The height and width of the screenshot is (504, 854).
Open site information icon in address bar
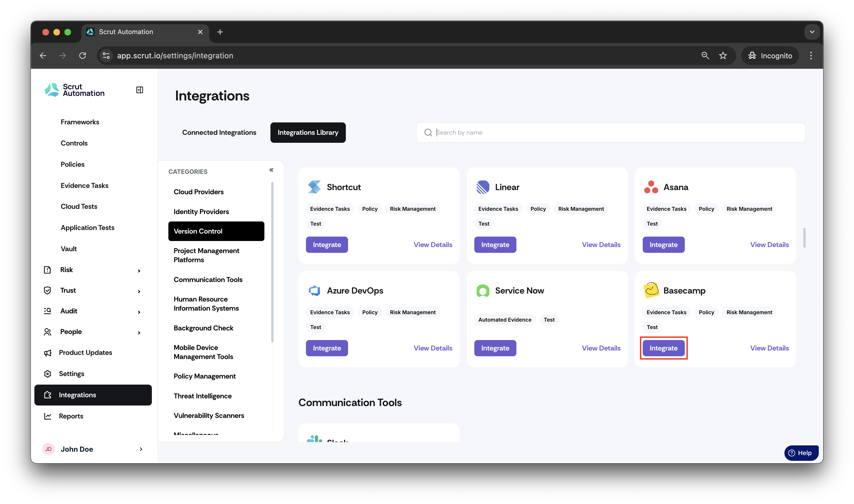pos(106,55)
